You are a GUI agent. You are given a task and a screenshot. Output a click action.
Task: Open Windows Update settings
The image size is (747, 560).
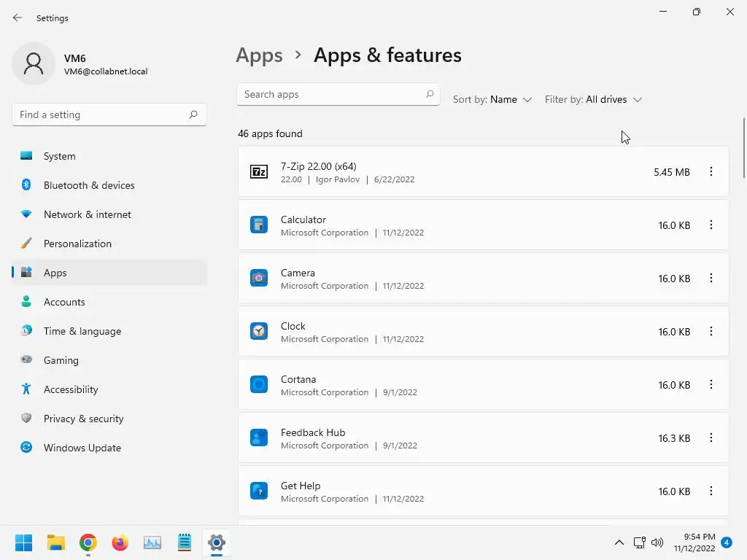[82, 448]
